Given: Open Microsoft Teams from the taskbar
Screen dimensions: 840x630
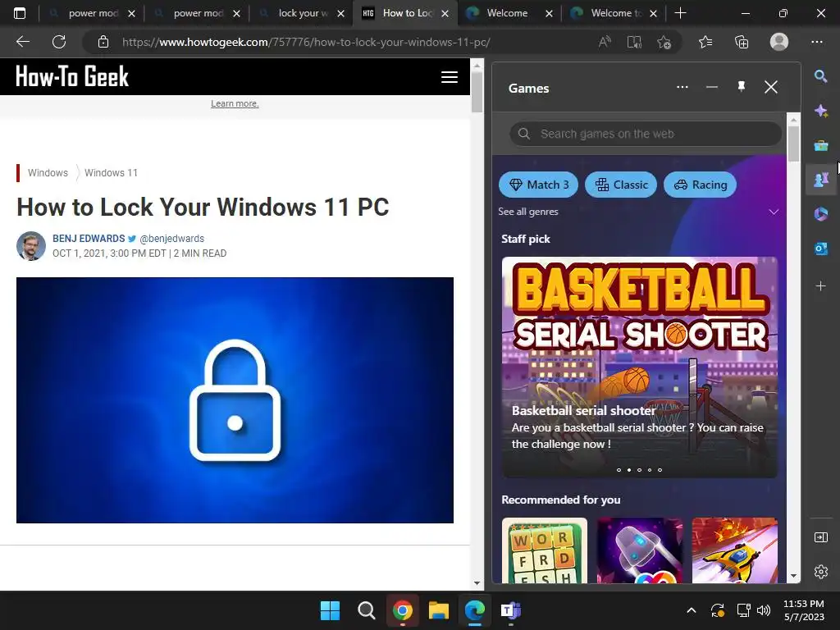Looking at the screenshot, I should (510, 610).
